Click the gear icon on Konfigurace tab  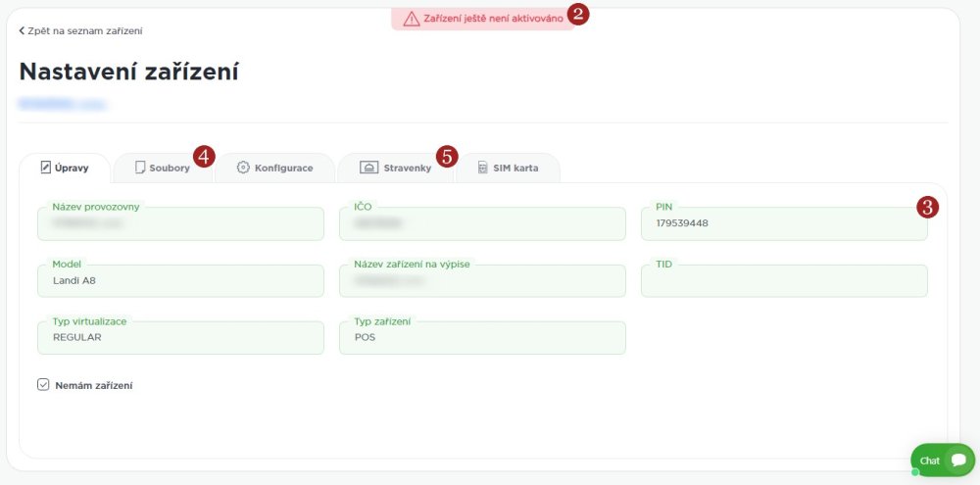tap(243, 168)
